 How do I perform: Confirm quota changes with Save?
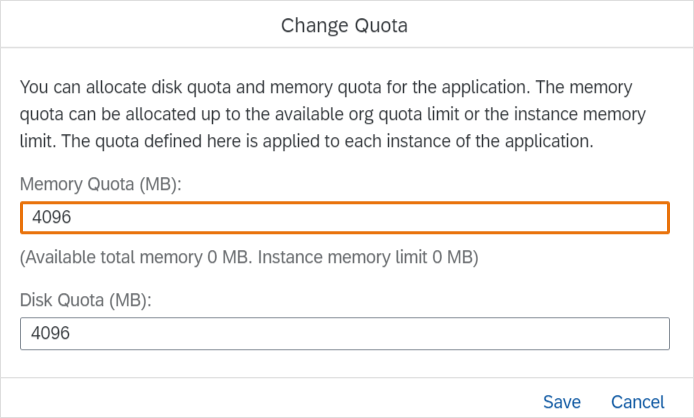coord(562,402)
